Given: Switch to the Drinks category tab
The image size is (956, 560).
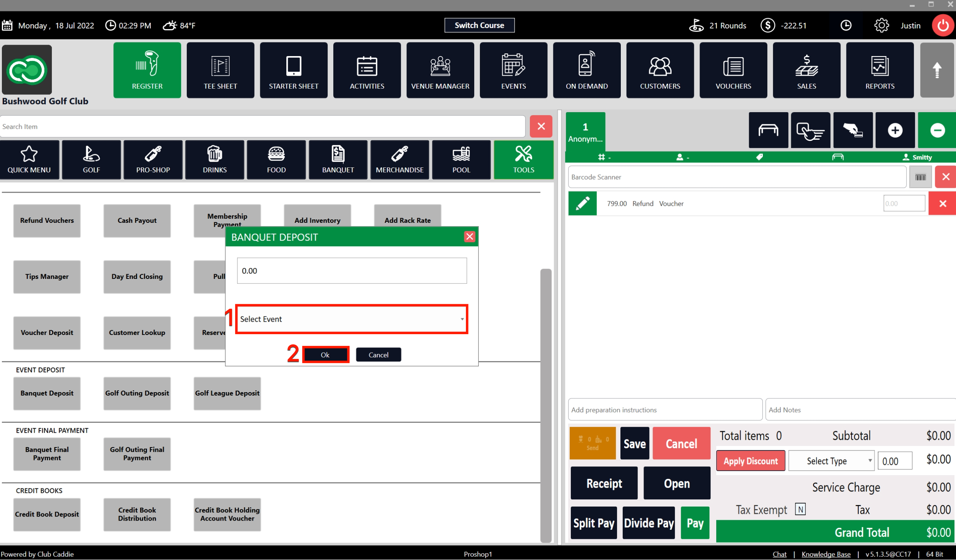Looking at the screenshot, I should [214, 160].
